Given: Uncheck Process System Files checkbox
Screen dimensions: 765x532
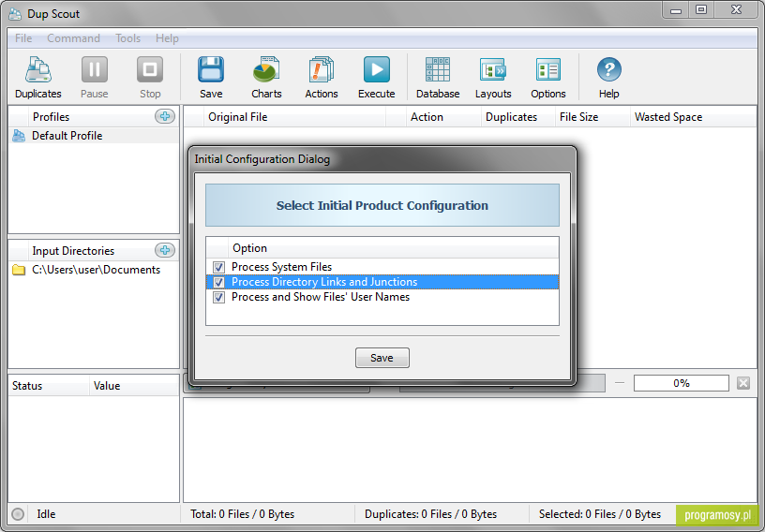Looking at the screenshot, I should [x=218, y=267].
